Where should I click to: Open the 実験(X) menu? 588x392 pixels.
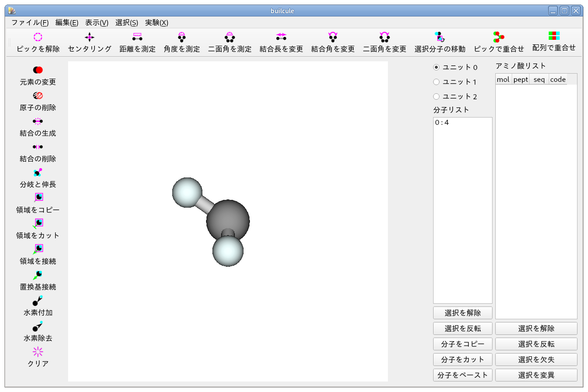tap(156, 22)
